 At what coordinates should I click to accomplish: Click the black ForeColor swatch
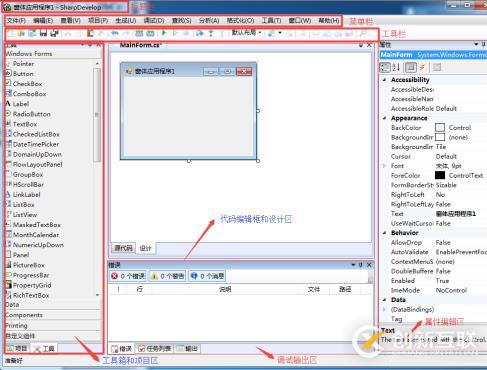tap(440, 175)
